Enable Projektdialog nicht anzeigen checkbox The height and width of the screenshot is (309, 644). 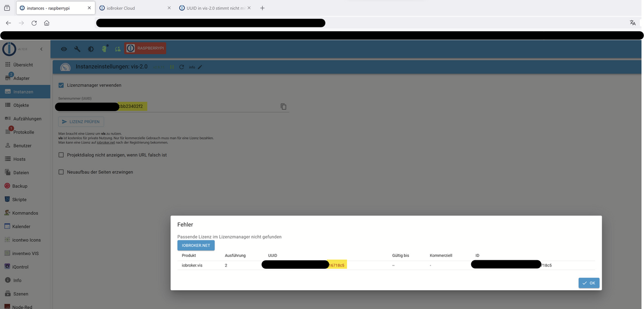(x=61, y=155)
